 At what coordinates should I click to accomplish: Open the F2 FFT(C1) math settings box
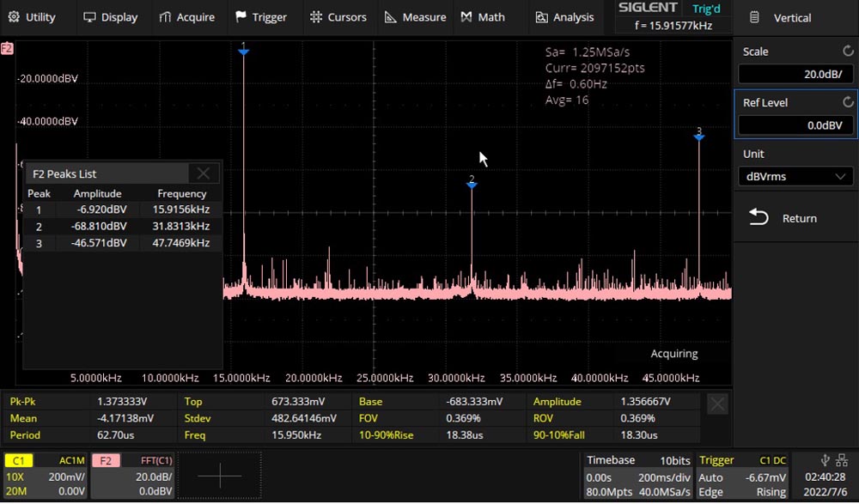(x=132, y=476)
